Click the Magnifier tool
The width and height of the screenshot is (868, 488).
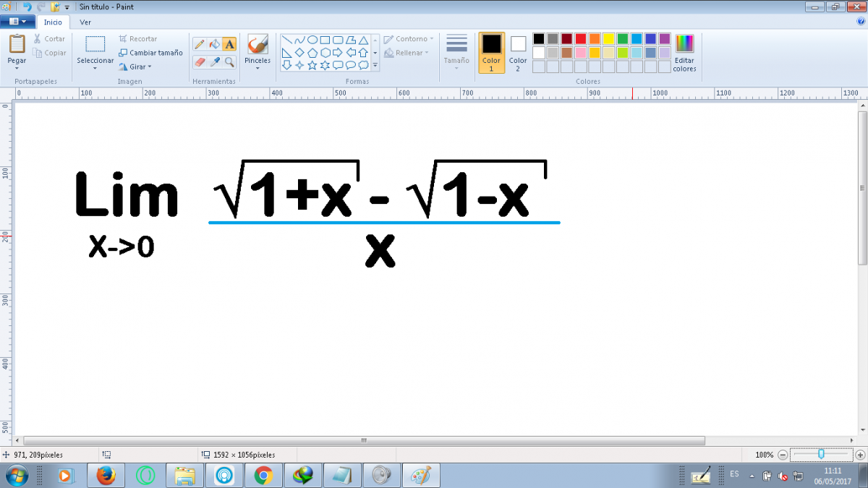coord(229,63)
